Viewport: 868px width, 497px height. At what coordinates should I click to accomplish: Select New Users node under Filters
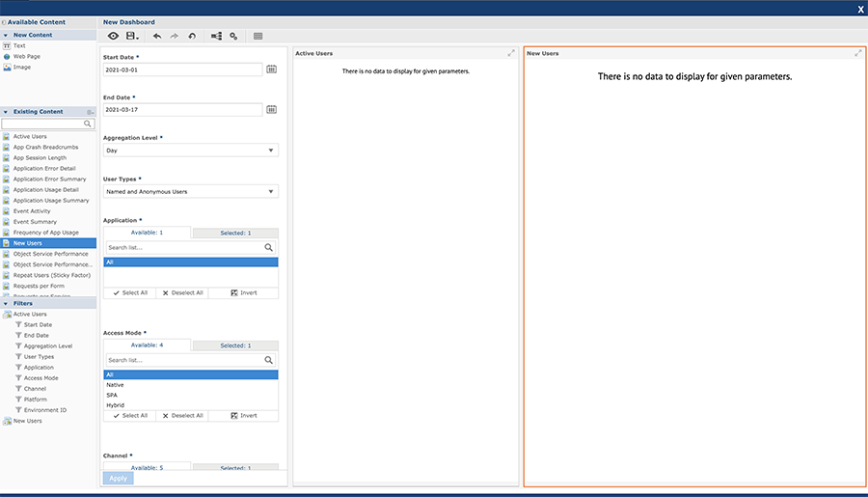pos(28,421)
